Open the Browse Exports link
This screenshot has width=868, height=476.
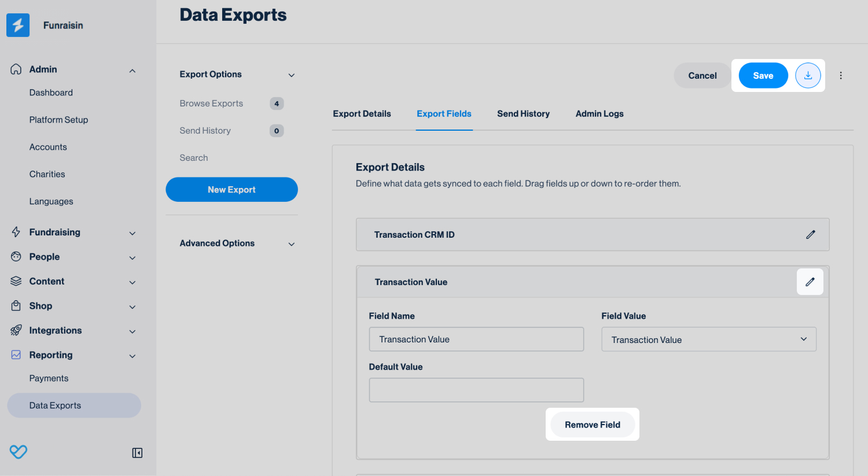pos(211,104)
